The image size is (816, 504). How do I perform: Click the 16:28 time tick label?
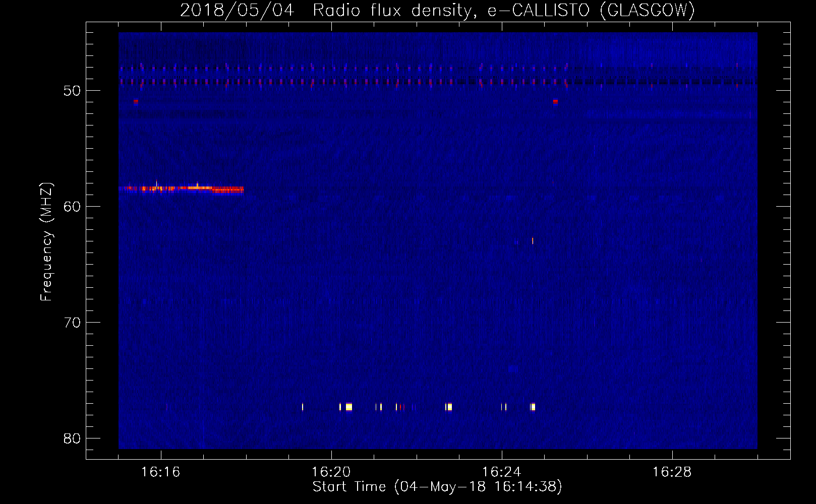coord(672,472)
